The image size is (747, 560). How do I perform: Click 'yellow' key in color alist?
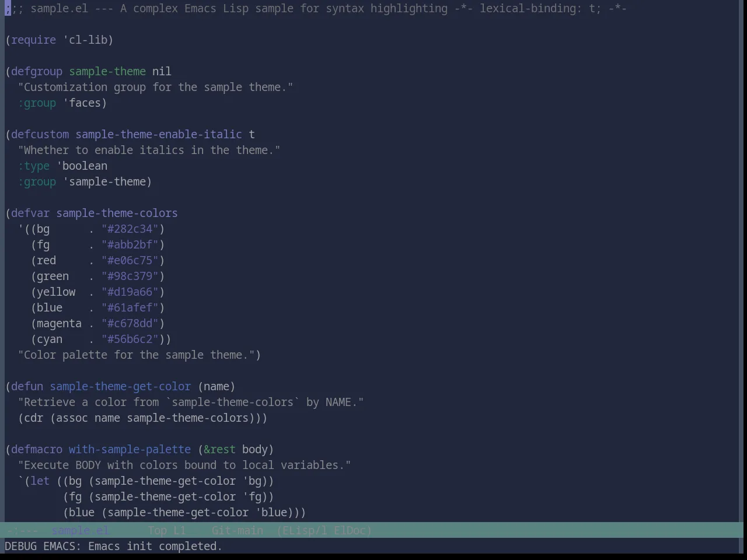56,292
